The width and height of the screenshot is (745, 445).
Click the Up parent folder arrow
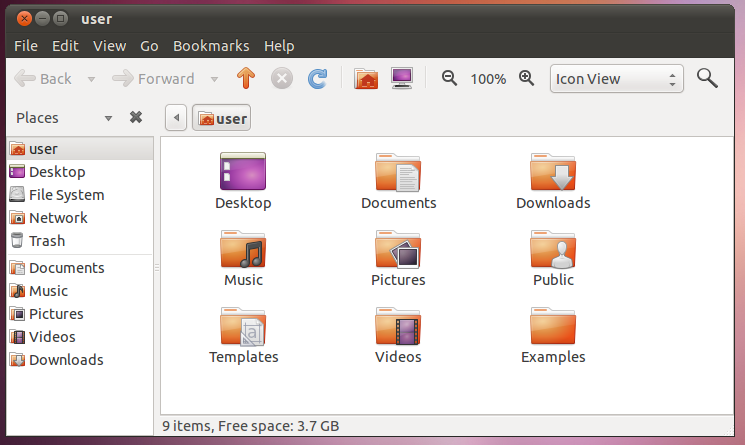coord(245,79)
